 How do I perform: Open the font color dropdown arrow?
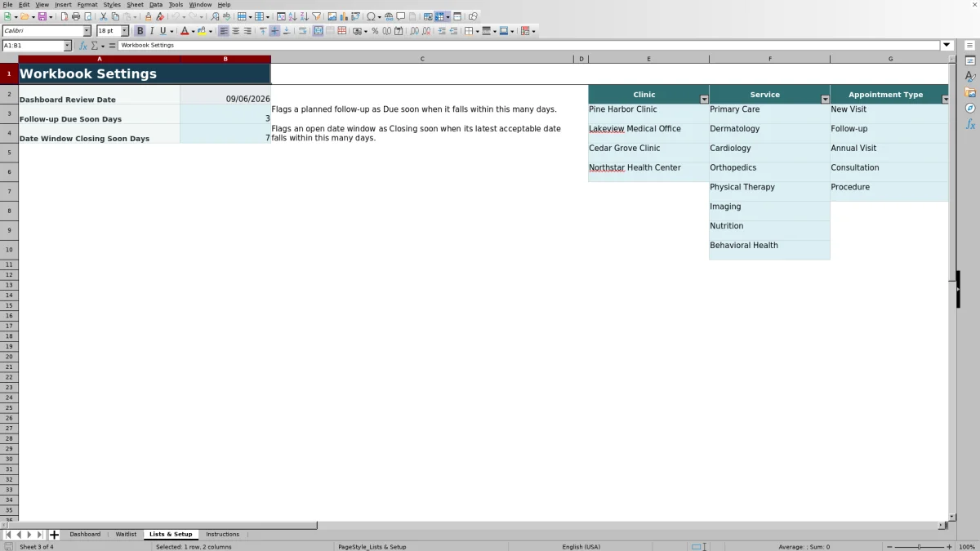coord(193,31)
